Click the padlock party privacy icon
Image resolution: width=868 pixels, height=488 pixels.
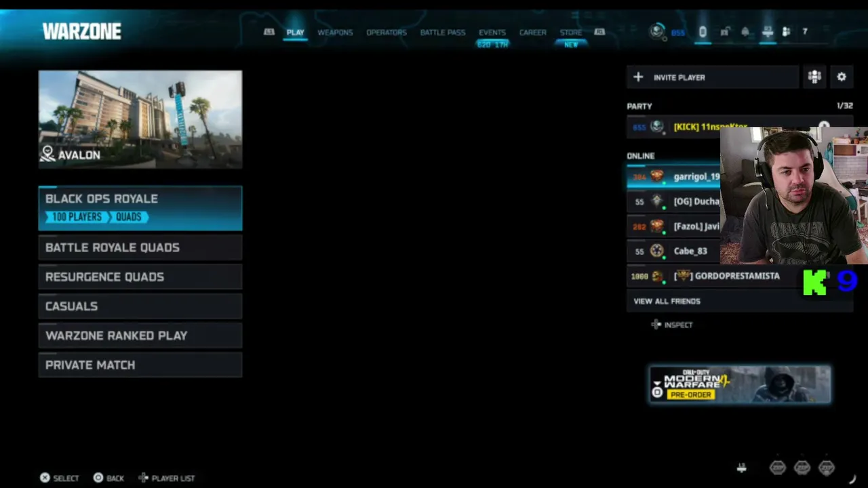click(x=724, y=32)
